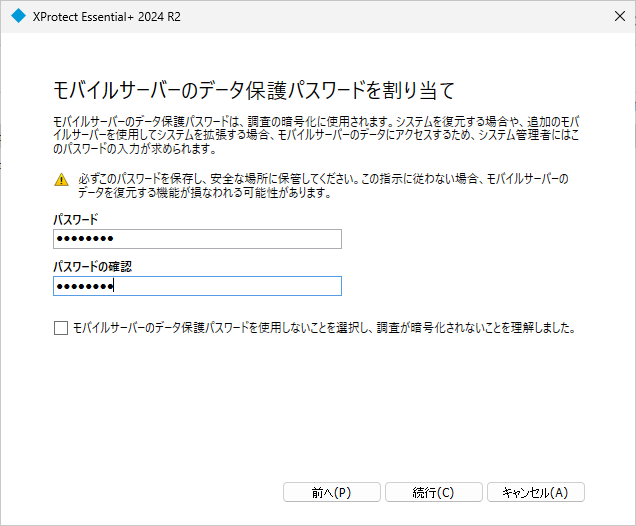Click the description paragraph about investigation encryption
636x526 pixels.
click(316, 135)
